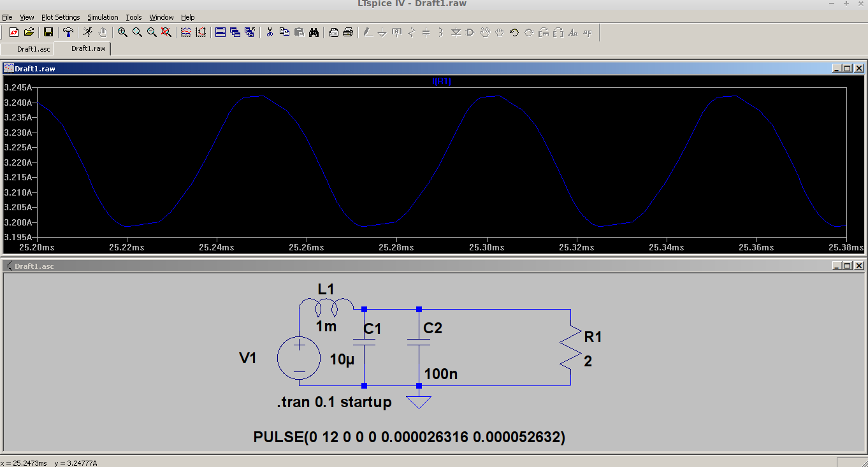Image resolution: width=868 pixels, height=467 pixels.
Task: Click the binoculars Find icon
Action: pyautogui.click(x=314, y=32)
